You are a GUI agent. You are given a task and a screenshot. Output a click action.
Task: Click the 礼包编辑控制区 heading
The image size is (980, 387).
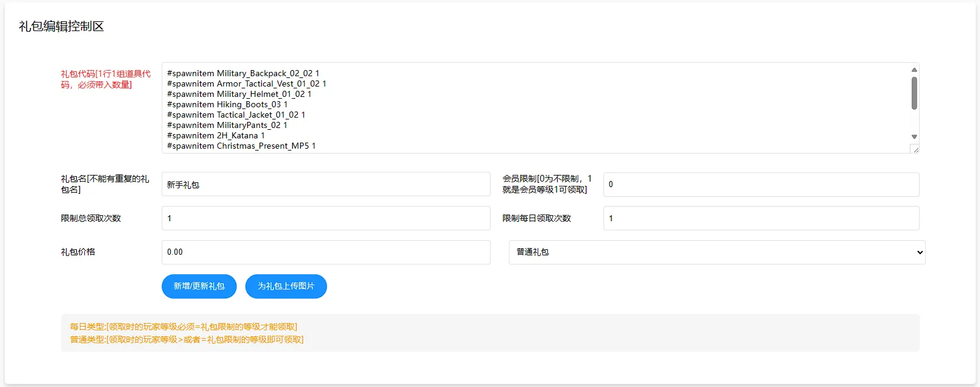62,26
